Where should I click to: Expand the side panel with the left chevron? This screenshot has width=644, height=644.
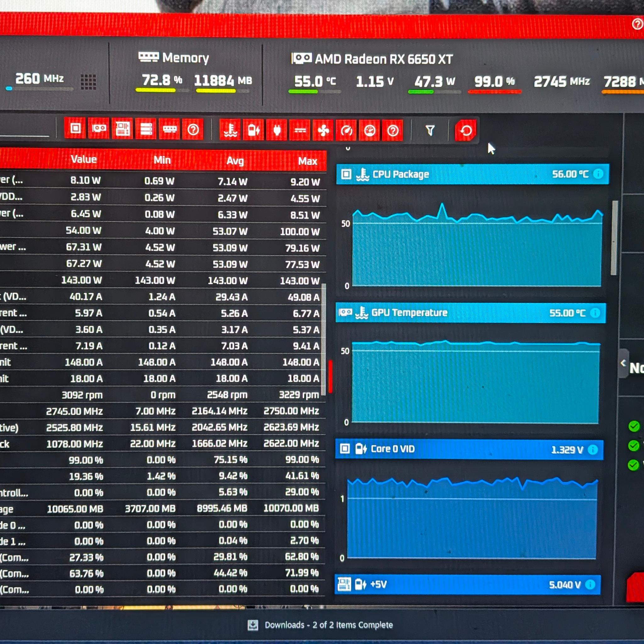(x=623, y=363)
